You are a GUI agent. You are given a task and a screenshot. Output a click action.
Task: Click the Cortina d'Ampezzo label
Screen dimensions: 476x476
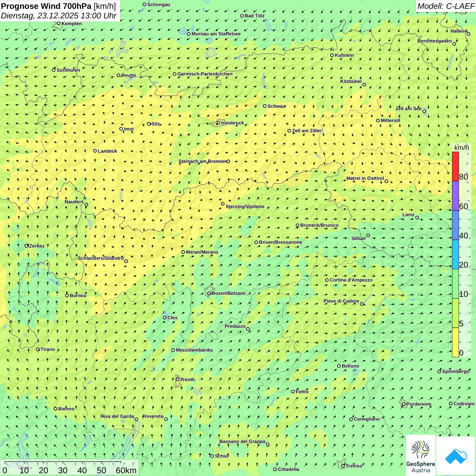(351, 280)
